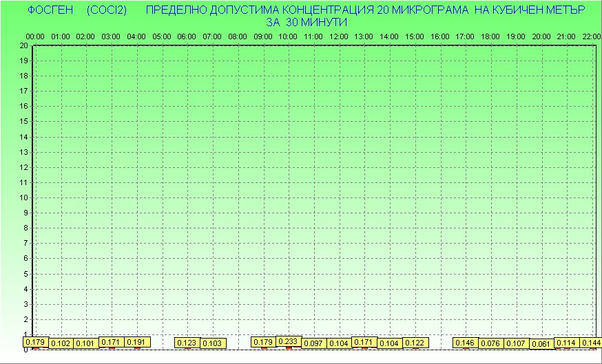Image resolution: width=602 pixels, height=364 pixels.
Task: Select the 0.076 data label
Action: (490, 343)
